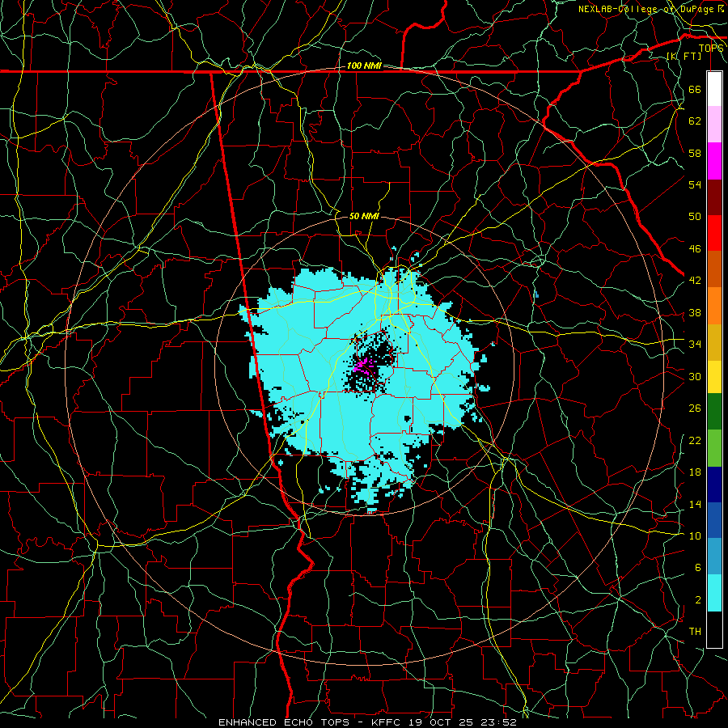Click the "NEXLAB-College of DuPage" credit text

coord(646,9)
